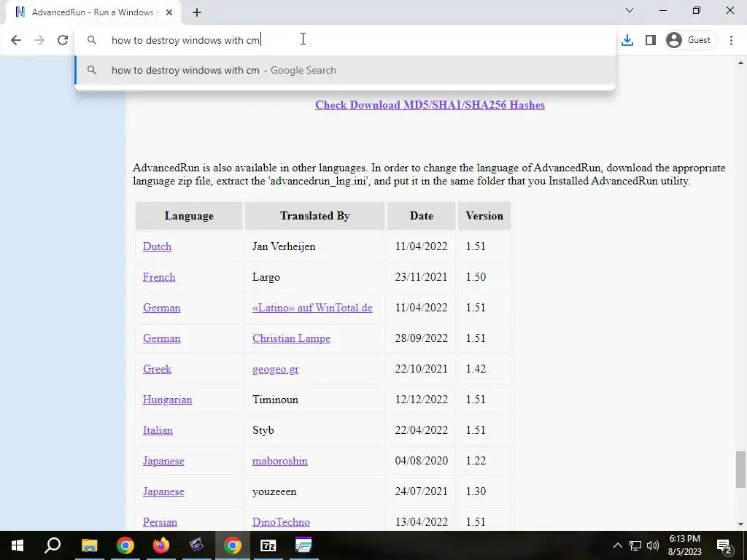Click the scrollbar up arrow
The image size is (747, 560).
pos(740,63)
